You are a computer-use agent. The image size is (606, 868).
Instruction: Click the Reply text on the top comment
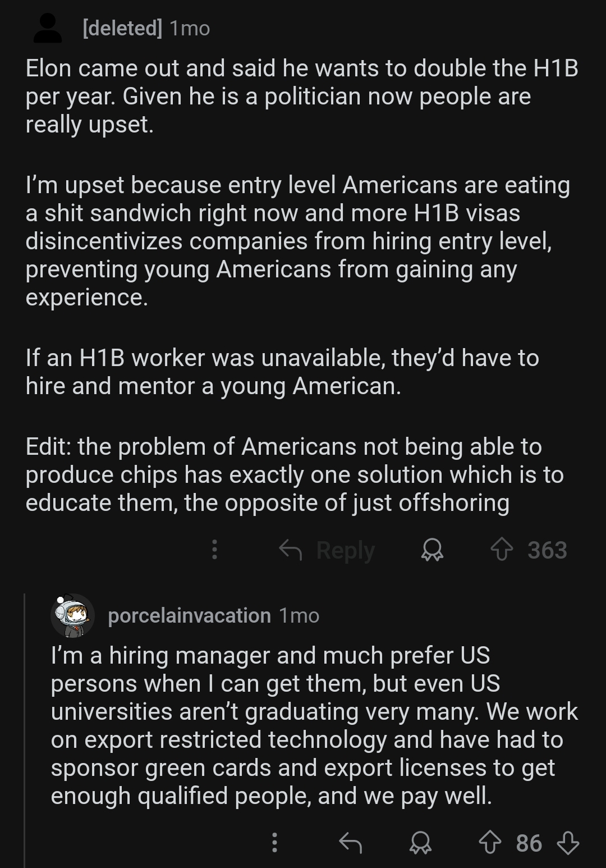[x=345, y=550]
